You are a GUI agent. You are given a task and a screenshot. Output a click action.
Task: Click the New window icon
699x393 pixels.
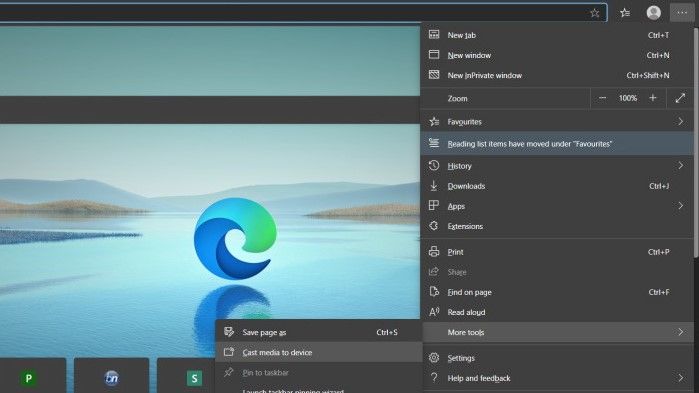(434, 55)
